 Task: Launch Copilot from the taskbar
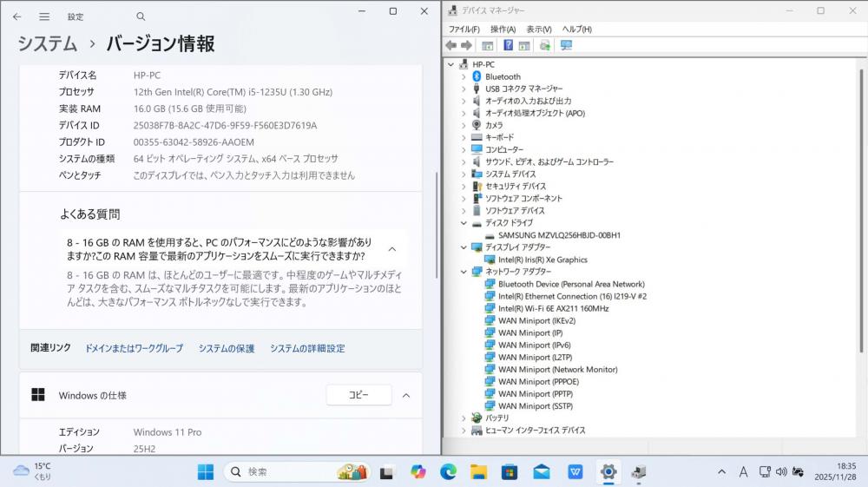coord(418,472)
